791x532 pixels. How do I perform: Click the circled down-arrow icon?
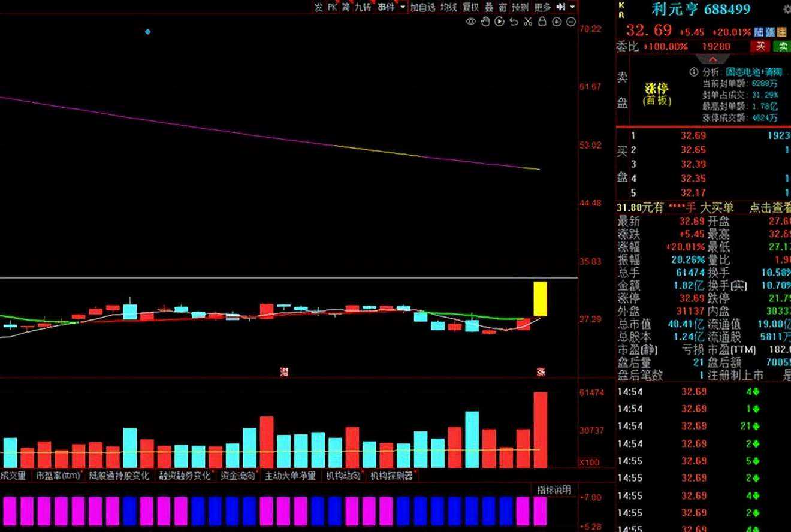click(x=557, y=22)
